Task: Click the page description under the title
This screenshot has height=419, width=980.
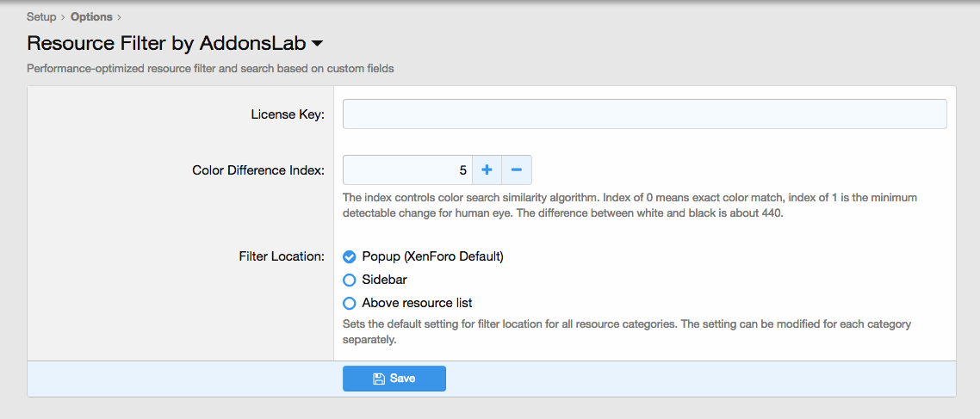Action: click(210, 69)
